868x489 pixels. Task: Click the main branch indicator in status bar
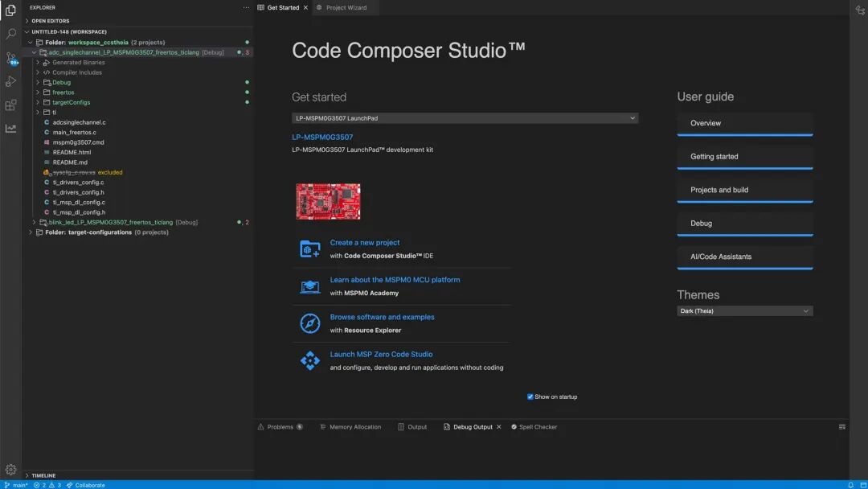point(16,485)
